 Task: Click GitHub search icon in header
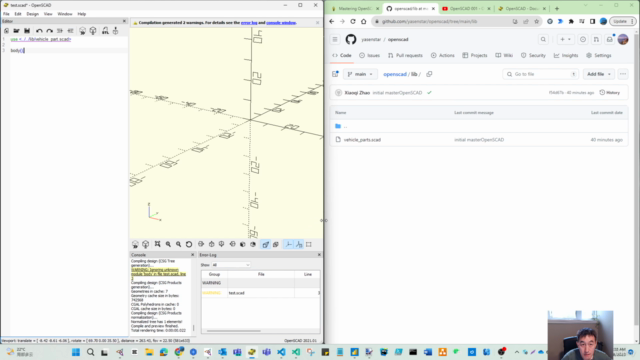click(543, 40)
